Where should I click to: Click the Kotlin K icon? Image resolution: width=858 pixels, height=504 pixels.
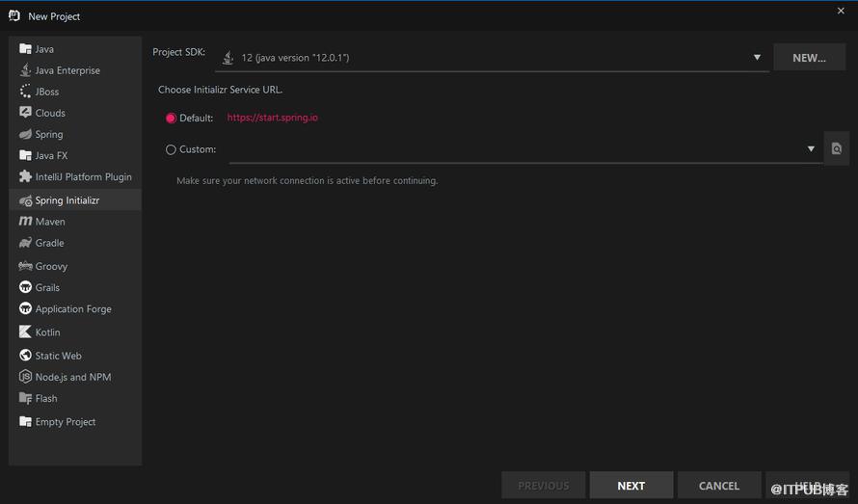tap(25, 332)
